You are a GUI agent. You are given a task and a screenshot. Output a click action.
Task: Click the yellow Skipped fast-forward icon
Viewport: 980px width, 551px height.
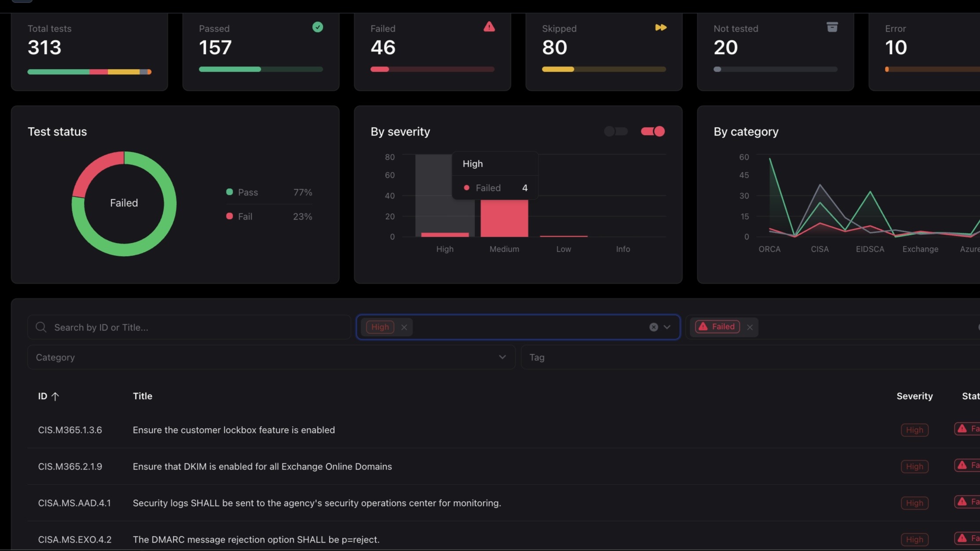pyautogui.click(x=661, y=27)
